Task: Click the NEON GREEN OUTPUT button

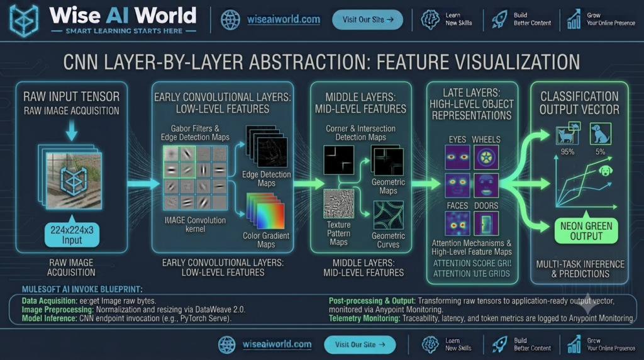Action: tap(586, 231)
